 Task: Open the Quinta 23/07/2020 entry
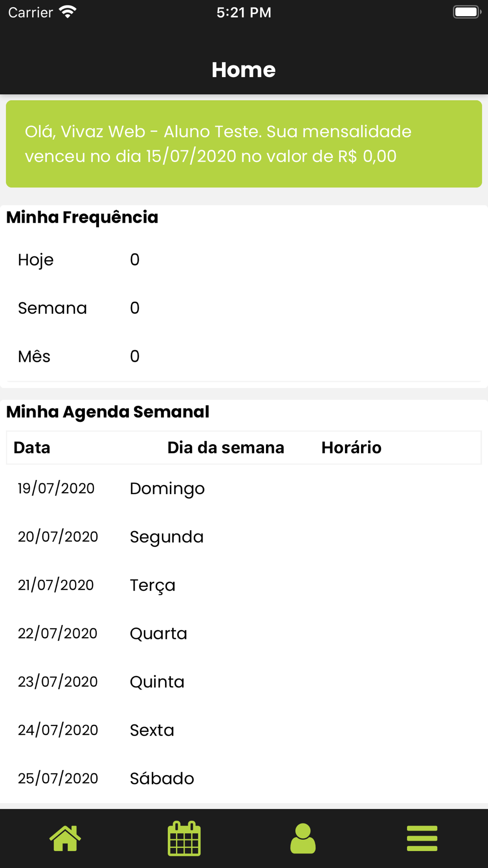click(244, 682)
